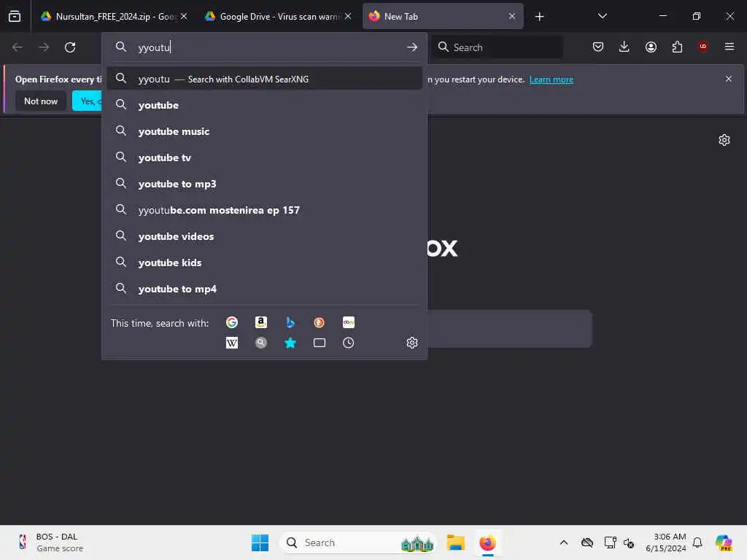Search this time with Wikipedia

(x=232, y=343)
